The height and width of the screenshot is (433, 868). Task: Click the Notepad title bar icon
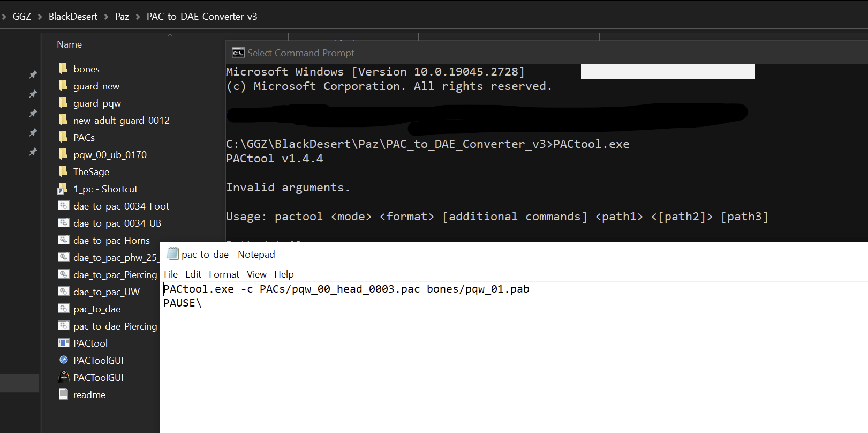tap(172, 254)
